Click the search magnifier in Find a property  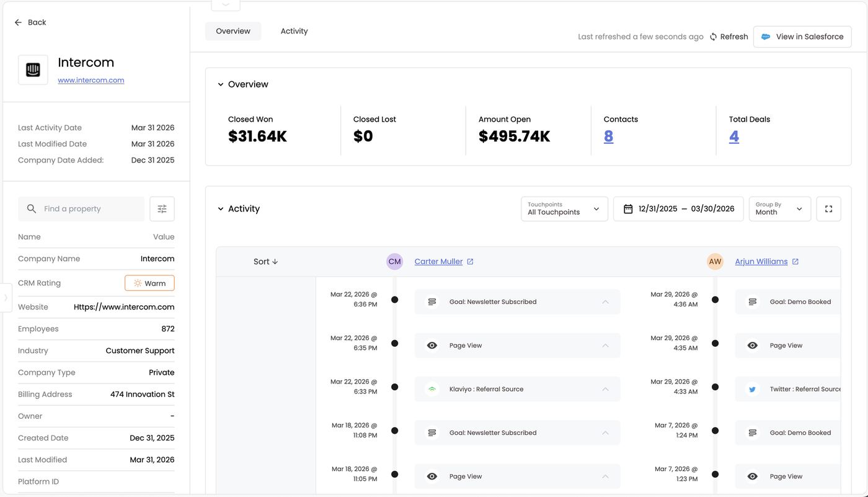pyautogui.click(x=32, y=209)
